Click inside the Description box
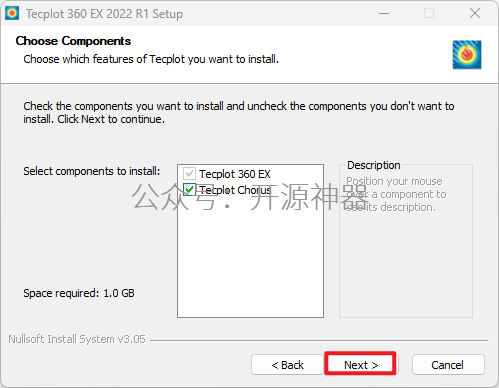Screen dimensions: 499x388 coord(406,260)
